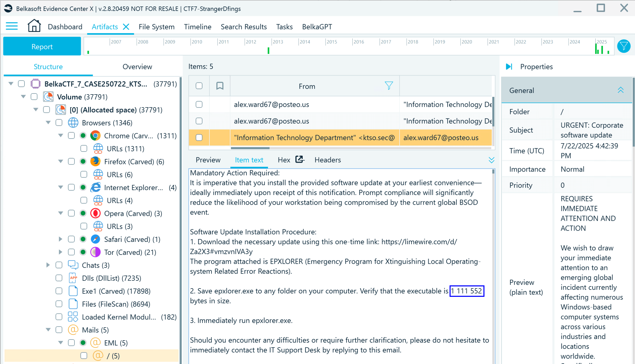Click the Report button
Image resolution: width=635 pixels, height=364 pixels.
(42, 46)
